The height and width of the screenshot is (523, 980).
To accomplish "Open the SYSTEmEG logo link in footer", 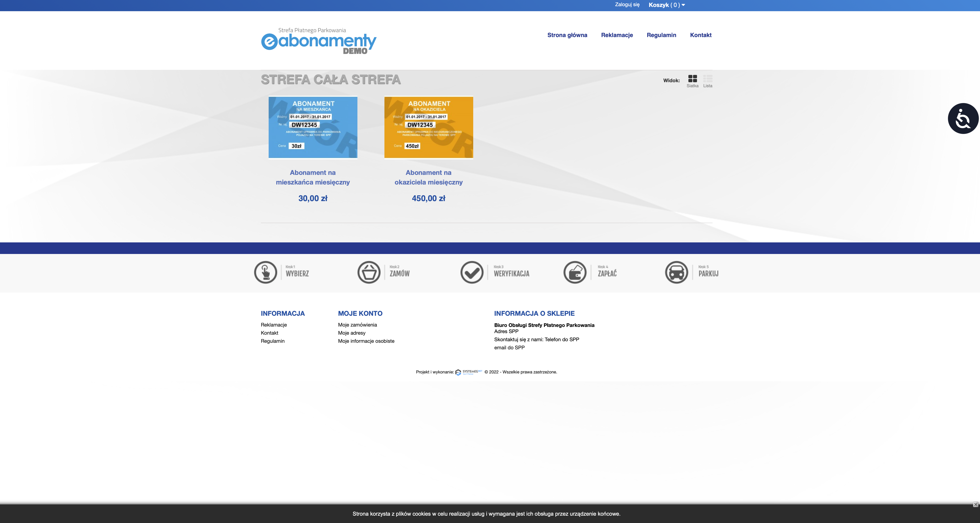I will (469, 372).
